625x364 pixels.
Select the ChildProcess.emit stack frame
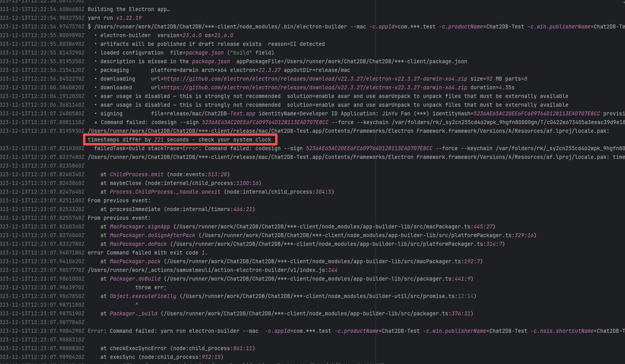pos(136,174)
